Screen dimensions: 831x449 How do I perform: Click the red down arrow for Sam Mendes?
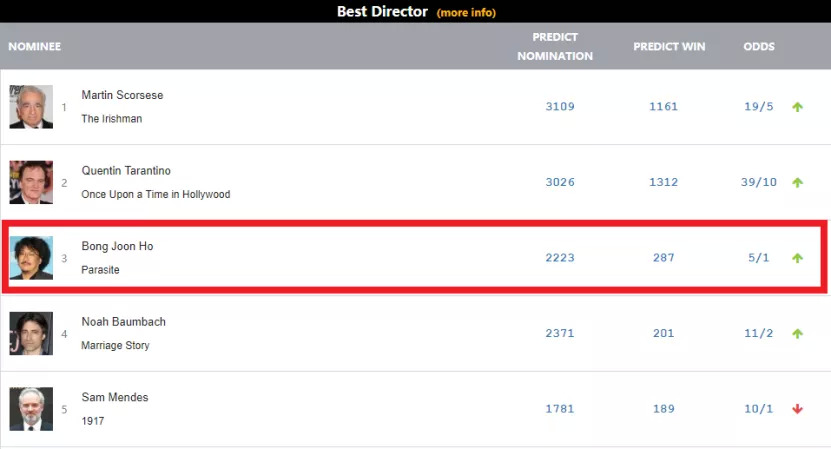tap(797, 409)
